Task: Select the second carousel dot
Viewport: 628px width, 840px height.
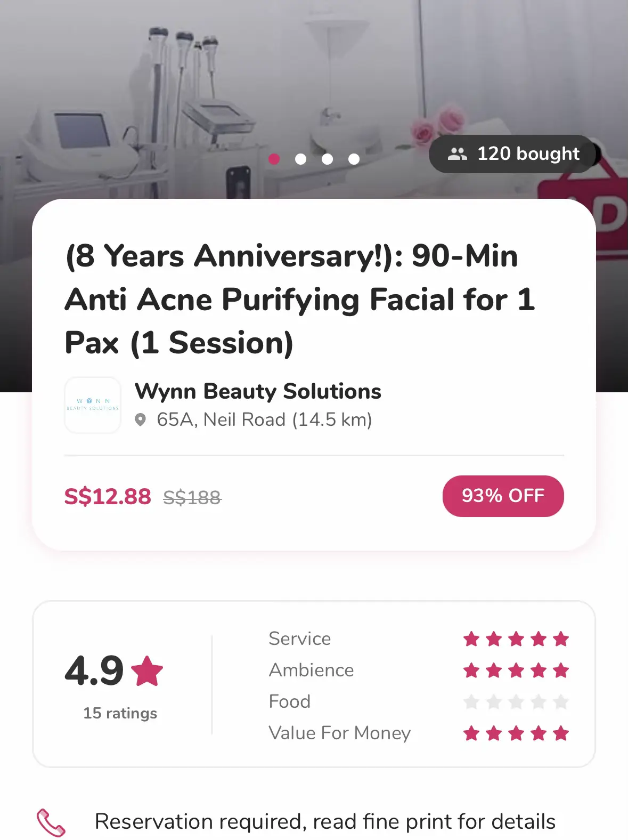Action: [x=301, y=159]
